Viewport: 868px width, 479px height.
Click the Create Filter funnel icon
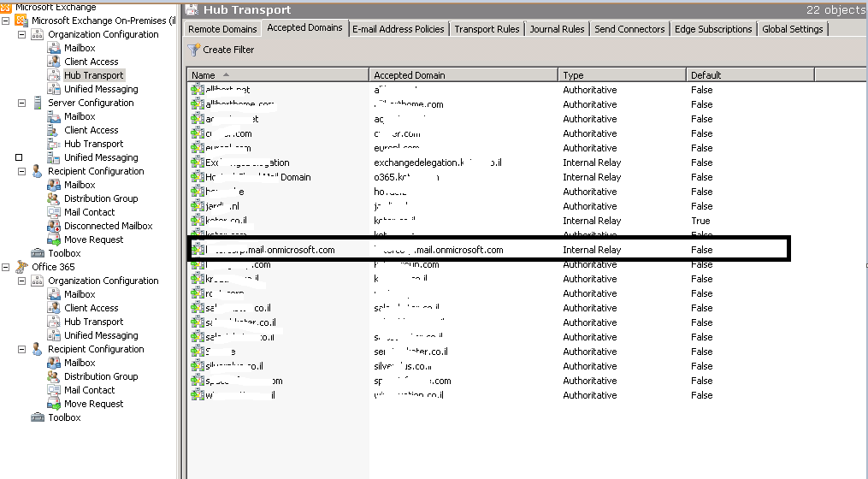tap(194, 50)
